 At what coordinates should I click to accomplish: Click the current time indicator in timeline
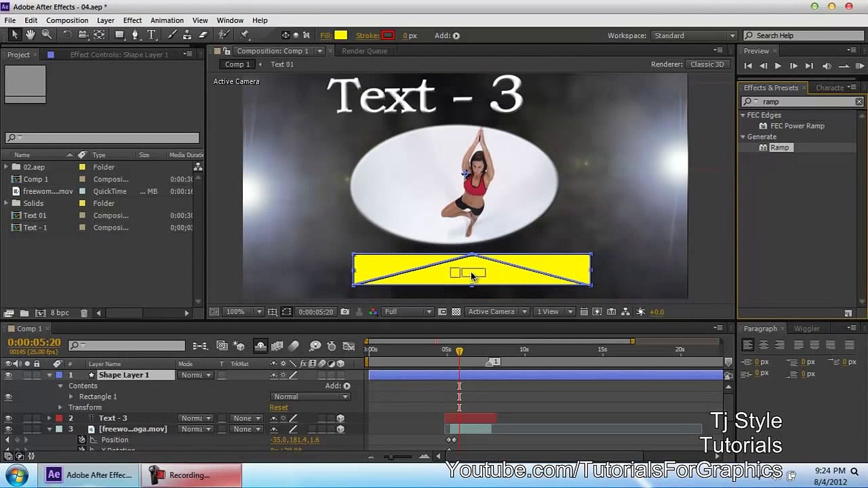click(x=459, y=351)
